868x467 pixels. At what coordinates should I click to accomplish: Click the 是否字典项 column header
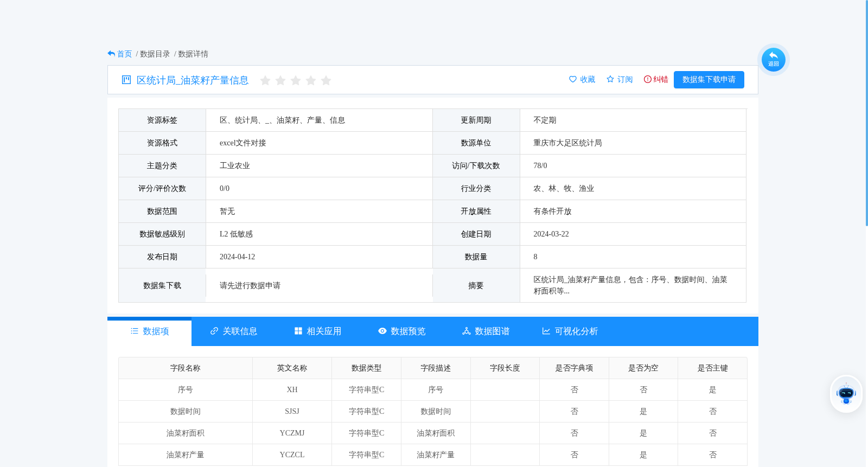[574, 368]
